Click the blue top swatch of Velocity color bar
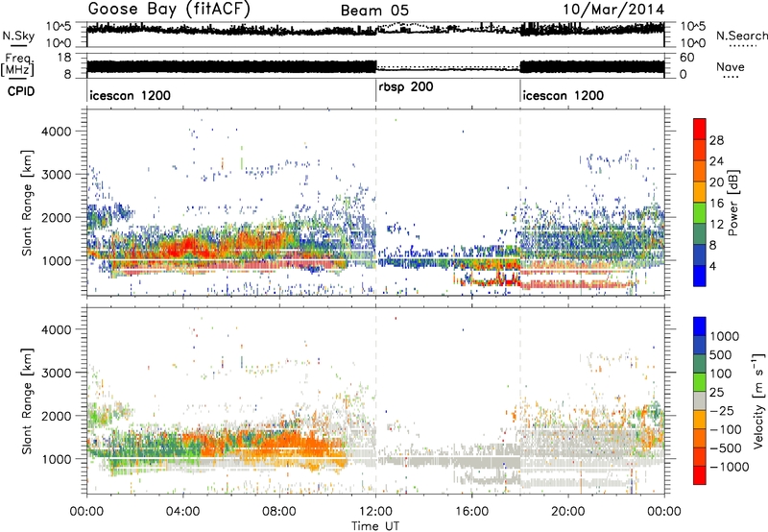Screen dimensions: 768x532 click(700, 326)
